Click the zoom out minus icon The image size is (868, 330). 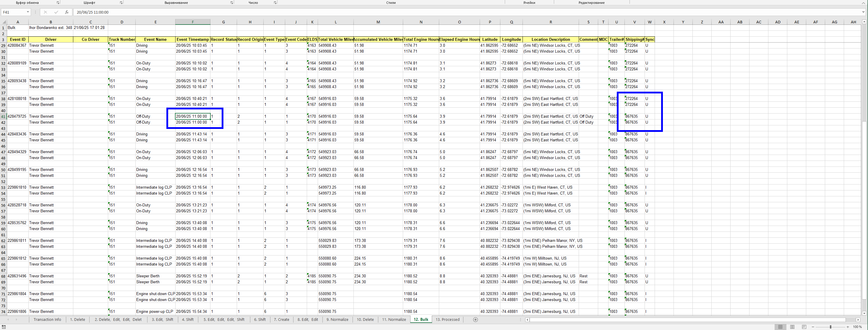[813, 327]
